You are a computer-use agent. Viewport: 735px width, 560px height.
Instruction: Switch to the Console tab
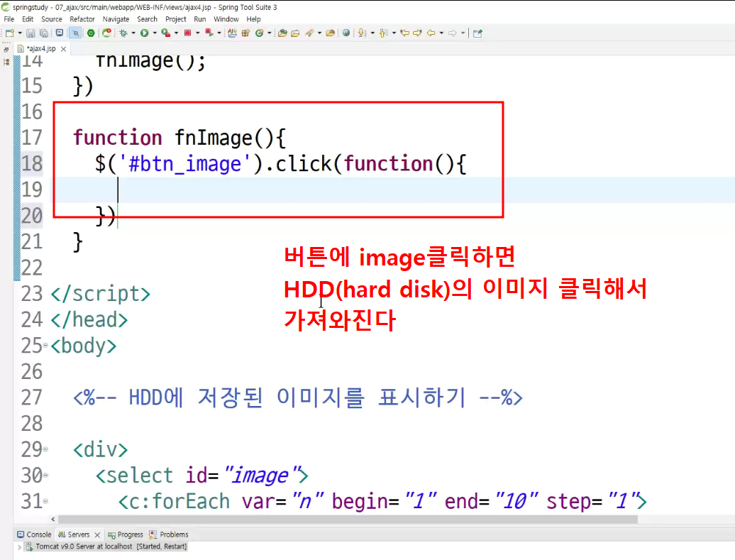(34, 534)
